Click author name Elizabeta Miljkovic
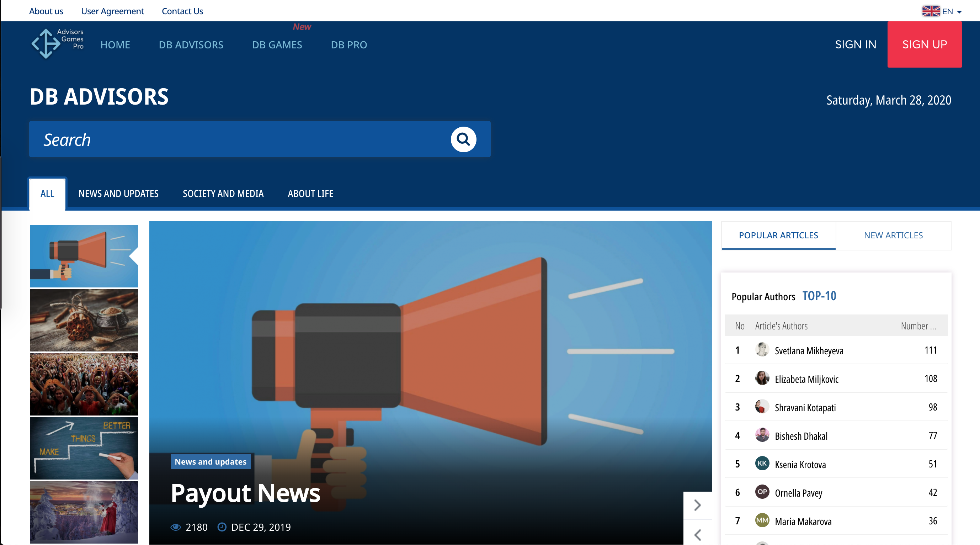 click(x=806, y=379)
